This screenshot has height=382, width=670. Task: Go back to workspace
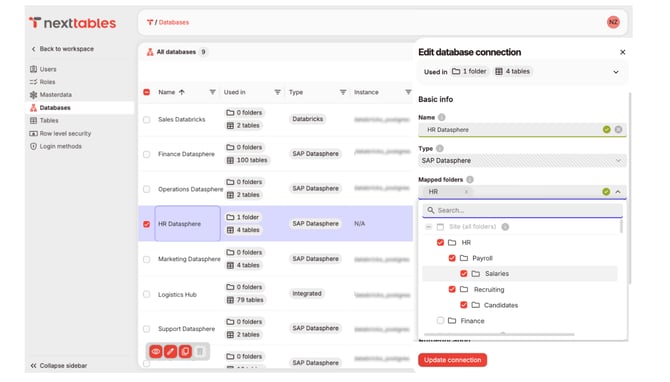(62, 49)
